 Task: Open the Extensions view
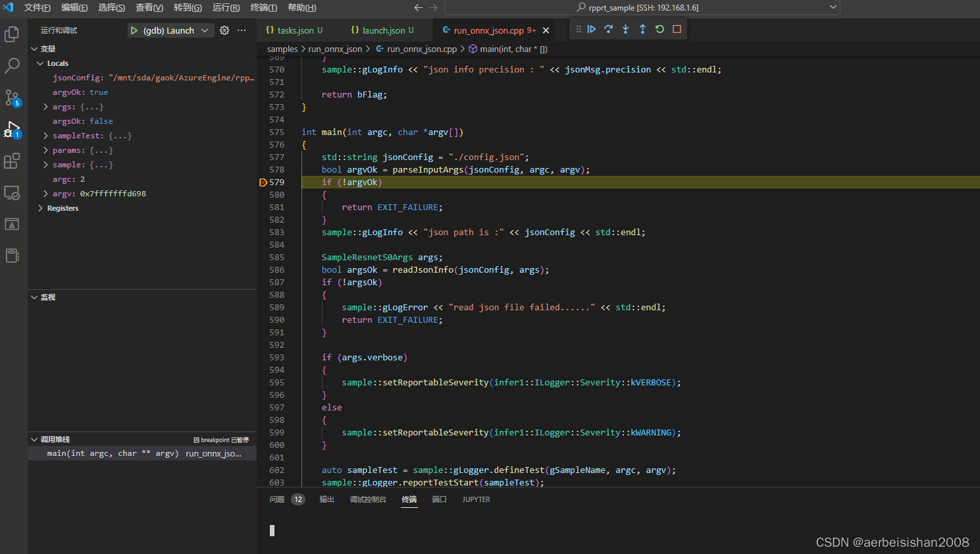(11, 161)
